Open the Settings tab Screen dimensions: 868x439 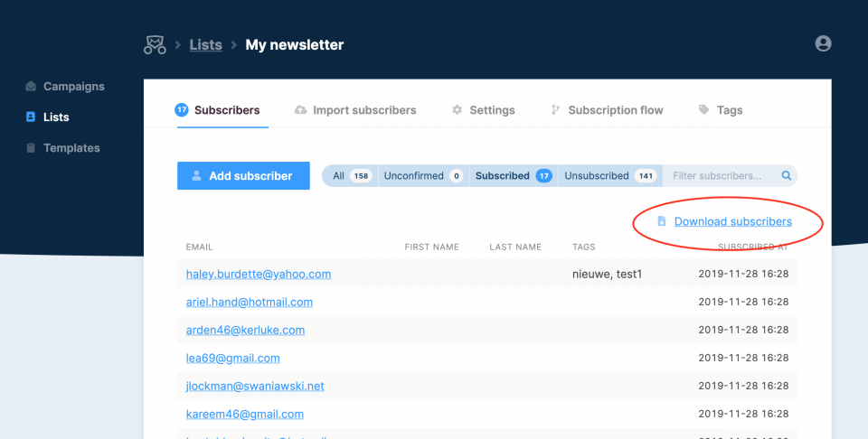tap(492, 110)
